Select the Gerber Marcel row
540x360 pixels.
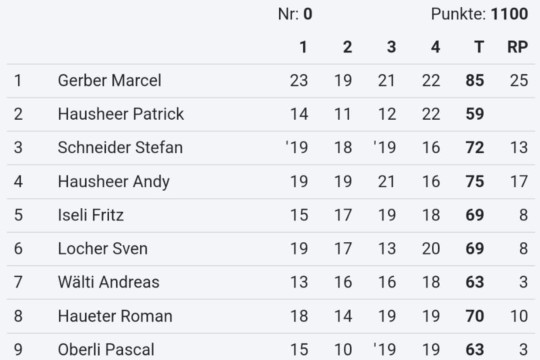pyautogui.click(x=271, y=81)
